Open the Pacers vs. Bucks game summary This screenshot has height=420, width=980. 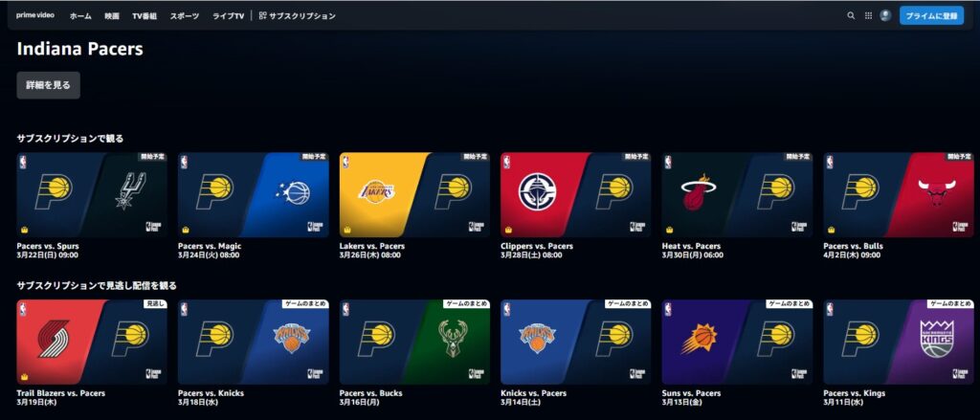(415, 342)
